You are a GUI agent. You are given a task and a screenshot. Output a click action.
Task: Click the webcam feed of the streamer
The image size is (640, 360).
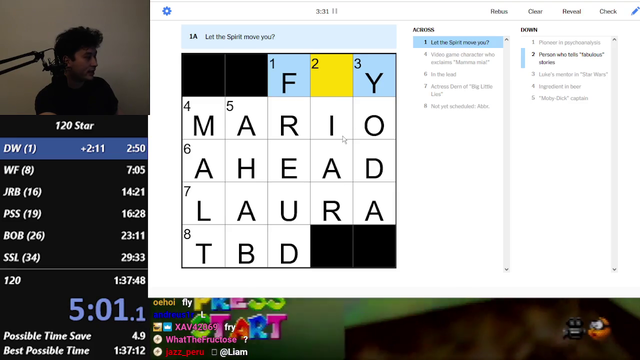[75, 58]
